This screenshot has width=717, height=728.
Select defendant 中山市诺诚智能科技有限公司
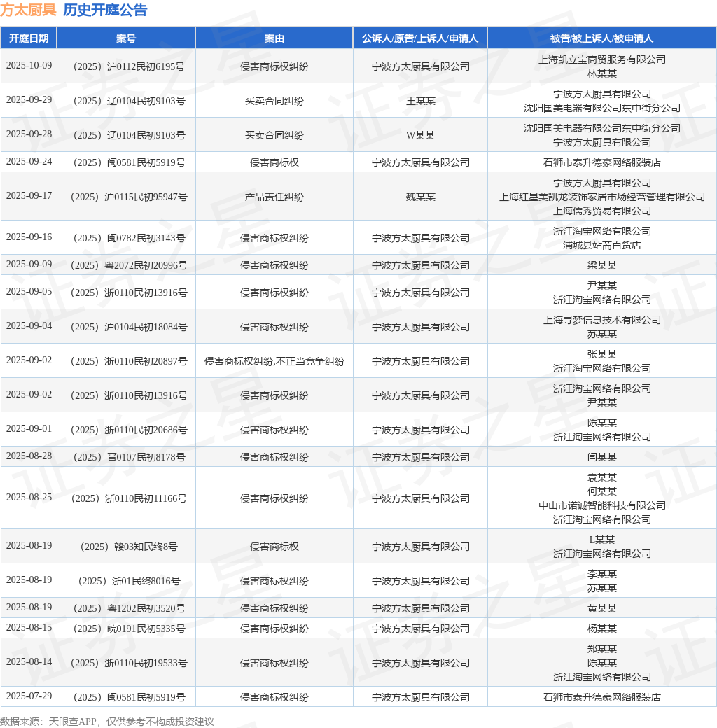pyautogui.click(x=602, y=505)
